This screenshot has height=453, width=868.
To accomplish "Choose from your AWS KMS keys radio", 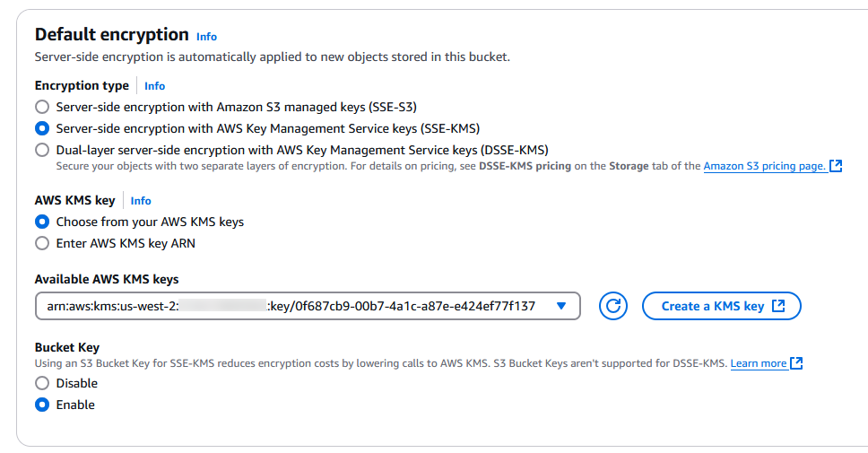I will tap(42, 222).
